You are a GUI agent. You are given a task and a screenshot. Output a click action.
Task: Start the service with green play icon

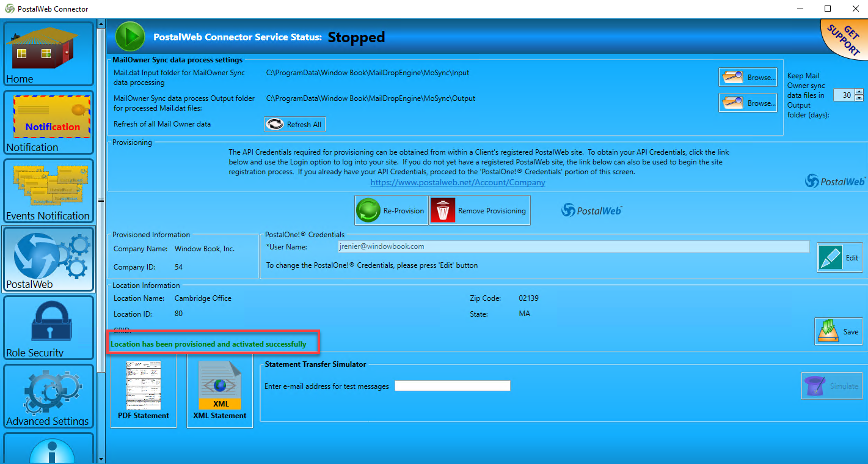[x=130, y=37]
